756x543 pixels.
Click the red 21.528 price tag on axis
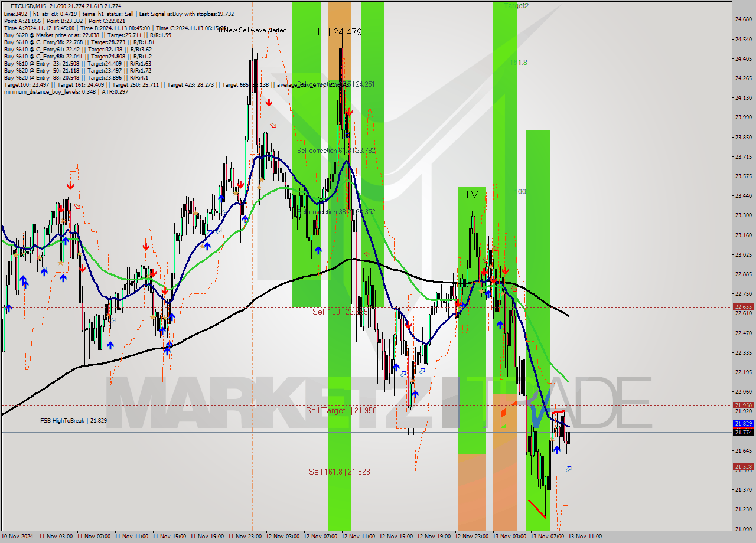(743, 466)
